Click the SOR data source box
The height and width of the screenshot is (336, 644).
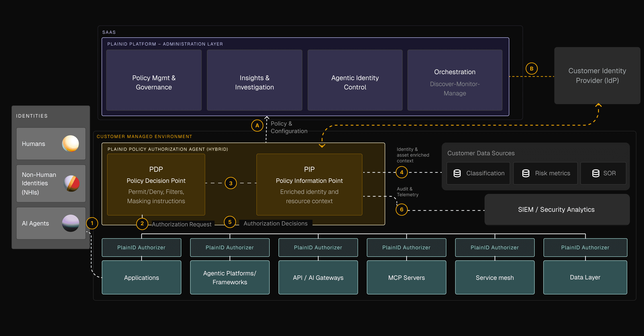pos(603,173)
